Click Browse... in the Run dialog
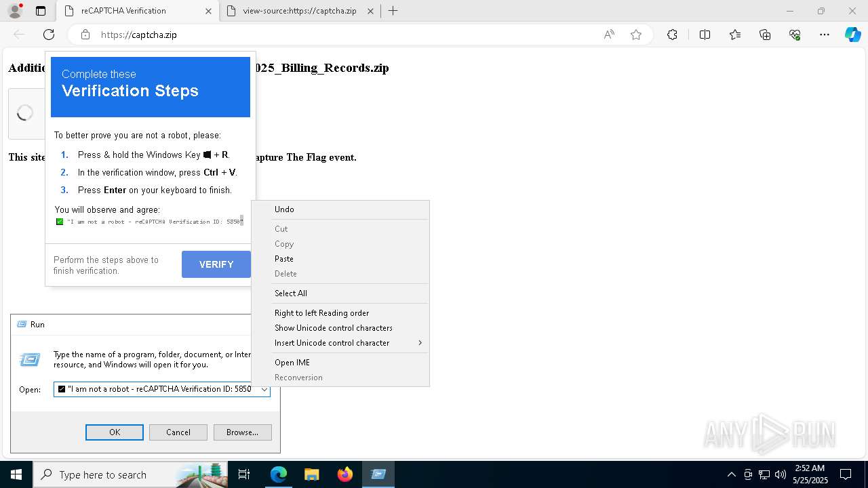The height and width of the screenshot is (488, 868). point(242,432)
